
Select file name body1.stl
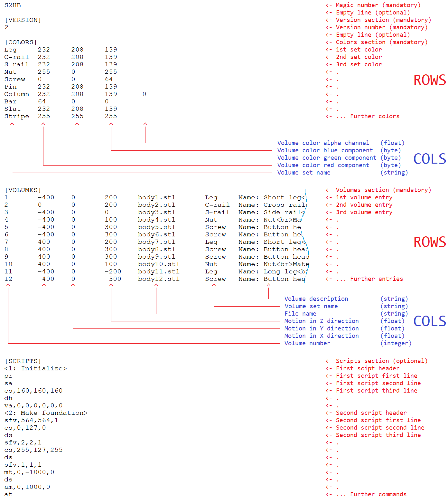(157, 197)
